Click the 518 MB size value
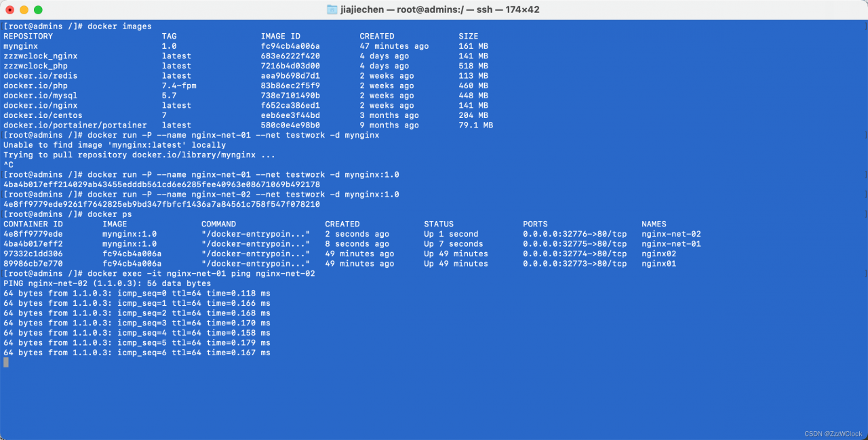 pos(473,66)
